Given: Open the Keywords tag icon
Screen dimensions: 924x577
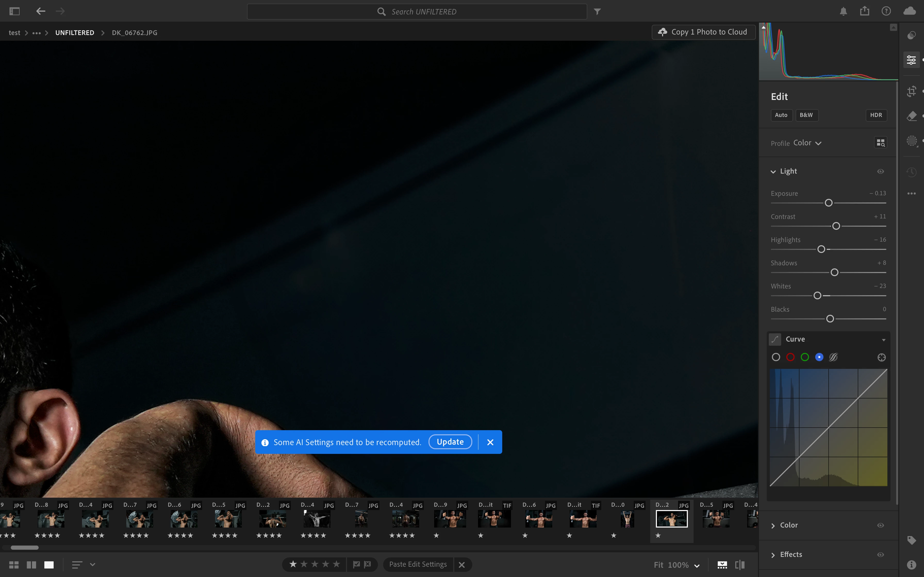Looking at the screenshot, I should click(911, 540).
